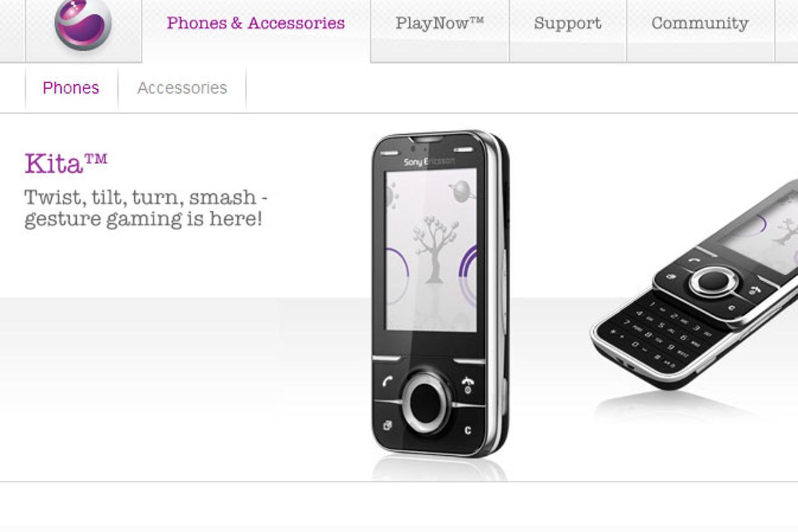Click the navigation ring on tilted phone
Image resolution: width=798 pixels, height=532 pixels.
pos(714,282)
